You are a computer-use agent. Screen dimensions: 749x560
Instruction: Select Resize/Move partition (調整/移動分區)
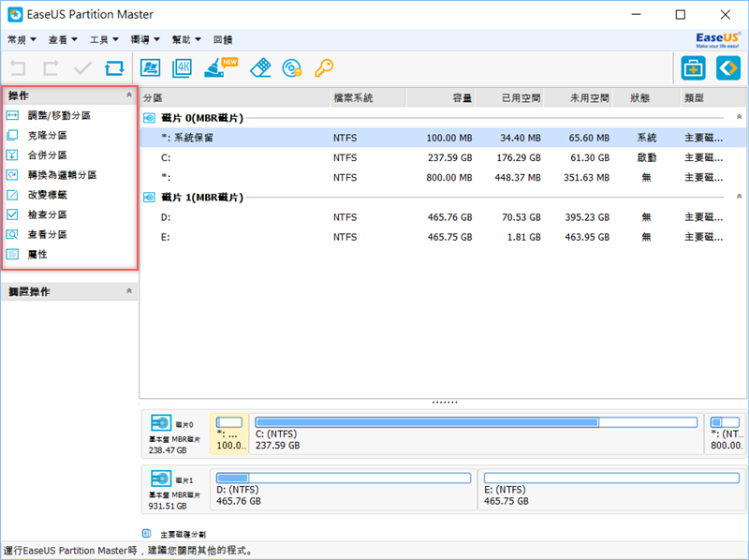pos(59,115)
